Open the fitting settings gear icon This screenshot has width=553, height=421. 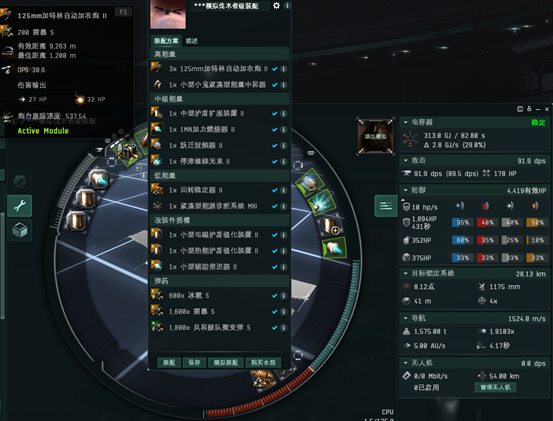pos(276,6)
